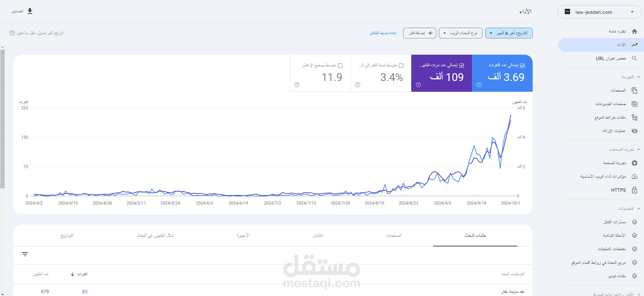644x296 pixels.
Task: Open the law-jeddah.com property dropdown
Action: point(600,12)
